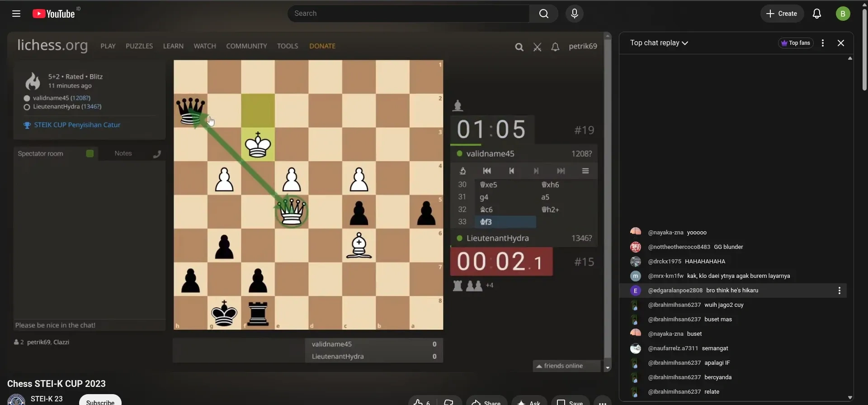
Task: Click the Top fans badge
Action: (796, 43)
